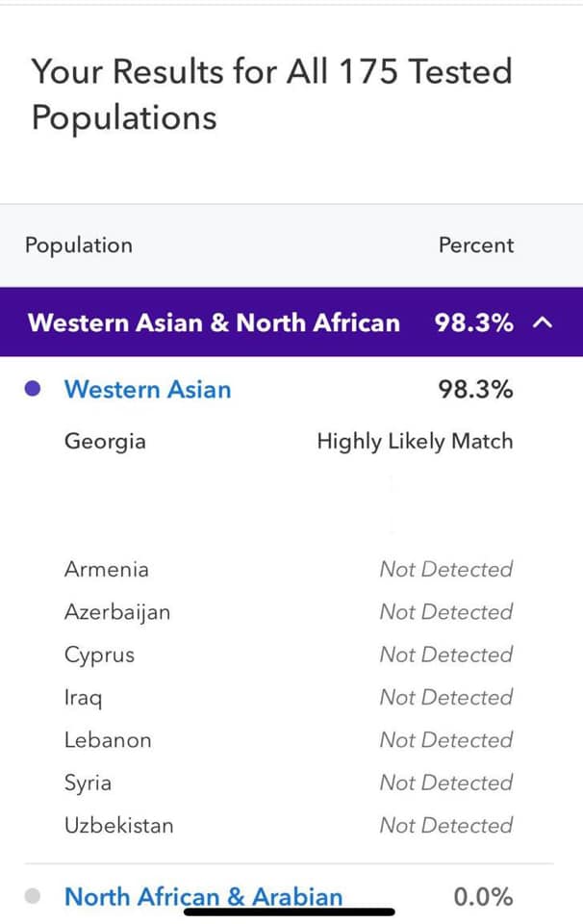Viewport: 583px width, 924px height.
Task: Click the purple dot beside Western Asian
Action: pos(34,389)
